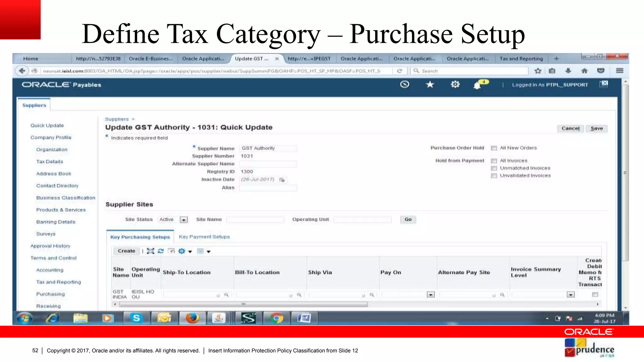Check All Invoices hold from payment
644x362 pixels.
click(x=494, y=161)
